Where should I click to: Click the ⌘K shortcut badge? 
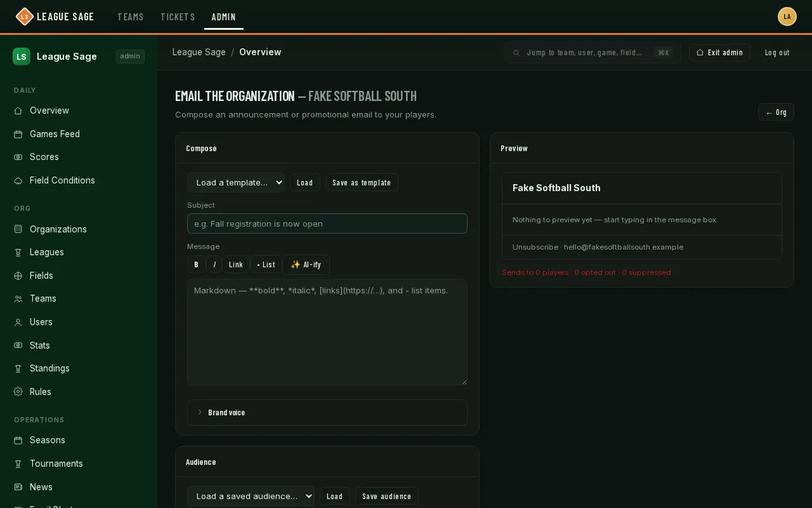coord(664,53)
